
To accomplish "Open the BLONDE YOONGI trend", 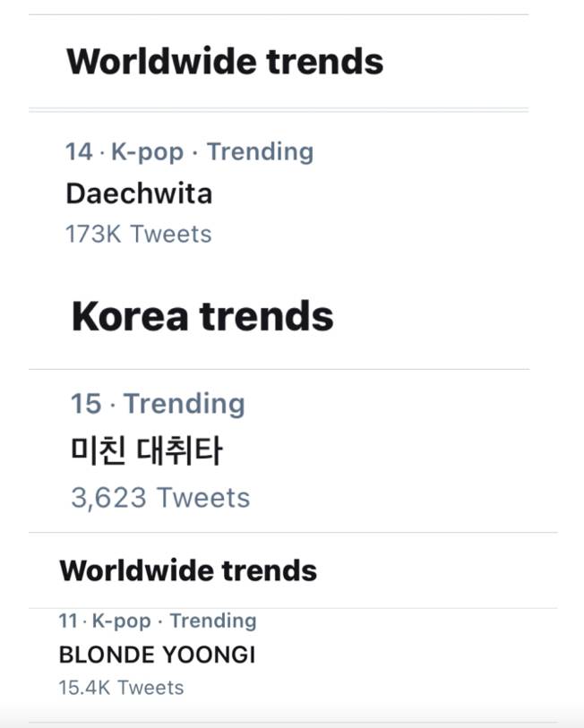I will [159, 655].
